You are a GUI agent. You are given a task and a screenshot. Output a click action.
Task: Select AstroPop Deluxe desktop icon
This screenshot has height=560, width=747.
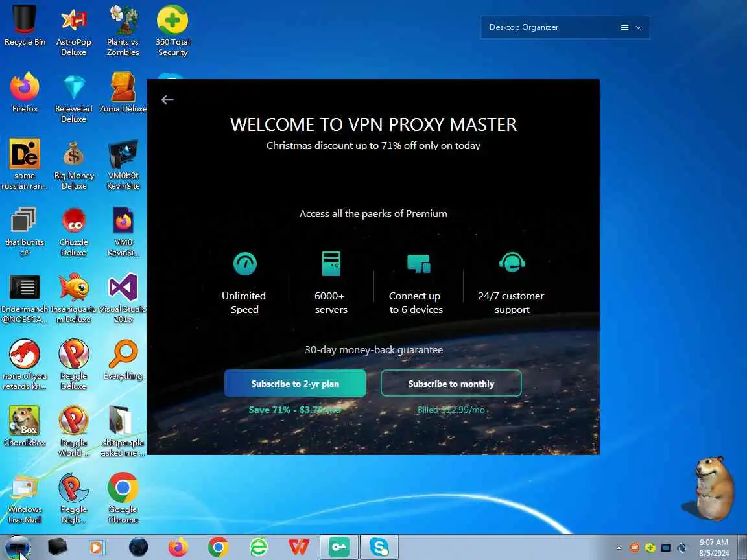(x=74, y=31)
